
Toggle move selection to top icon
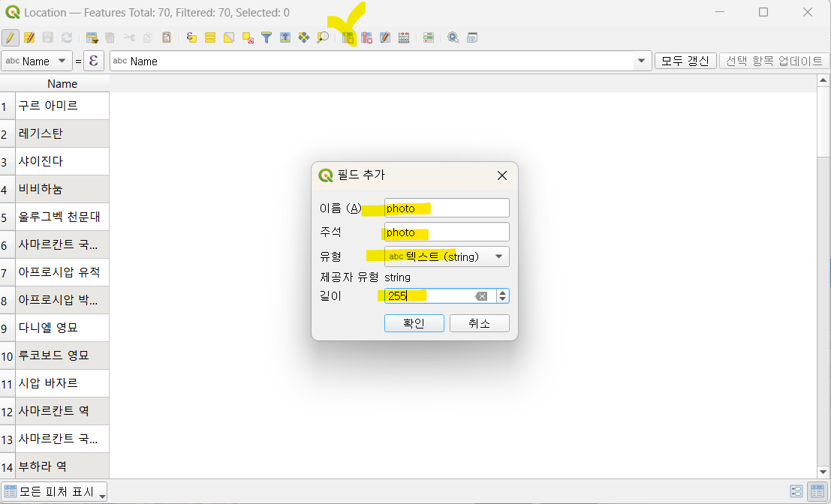click(x=285, y=37)
